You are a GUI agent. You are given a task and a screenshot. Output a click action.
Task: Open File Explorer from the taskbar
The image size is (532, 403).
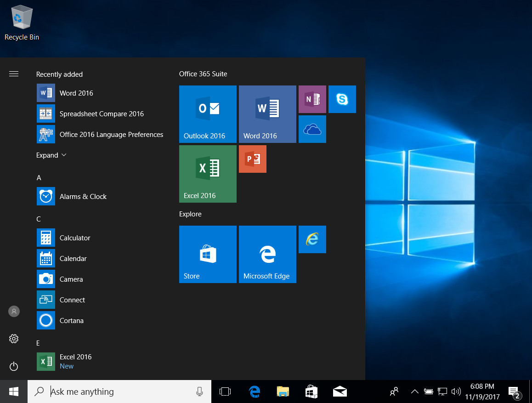point(283,392)
